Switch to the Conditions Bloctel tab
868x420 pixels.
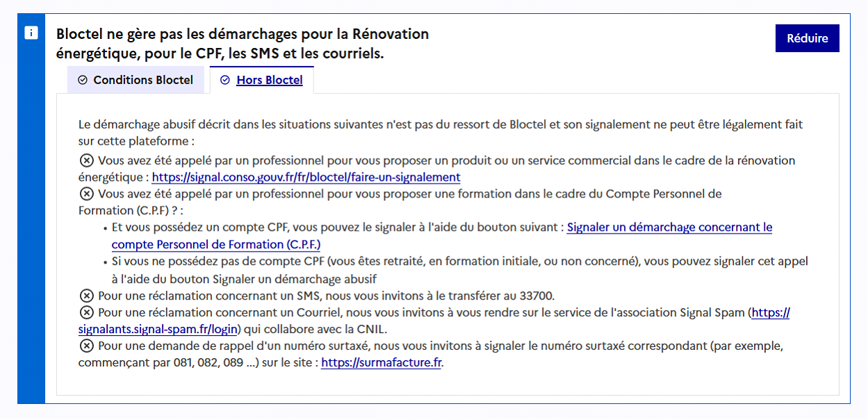click(x=136, y=80)
